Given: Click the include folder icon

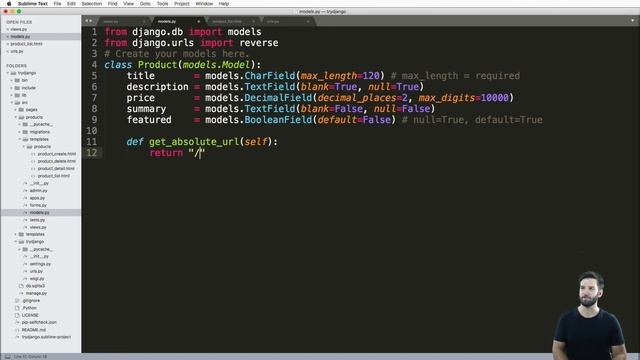Looking at the screenshot, I should pos(17,88).
